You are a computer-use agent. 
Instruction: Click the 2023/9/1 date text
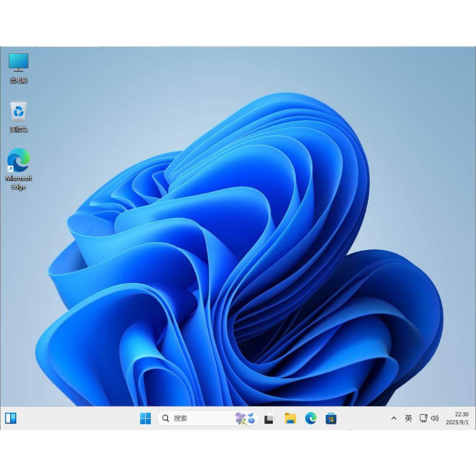pos(457,422)
